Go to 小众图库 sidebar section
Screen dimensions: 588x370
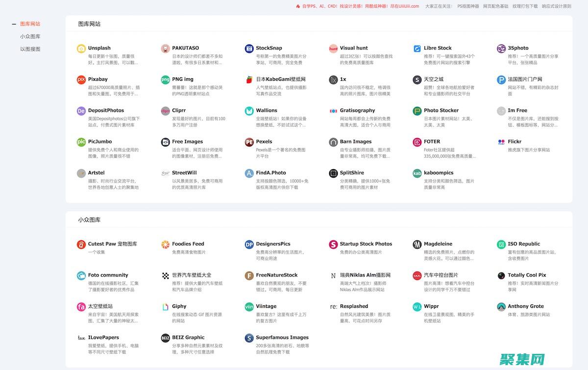tap(30, 36)
